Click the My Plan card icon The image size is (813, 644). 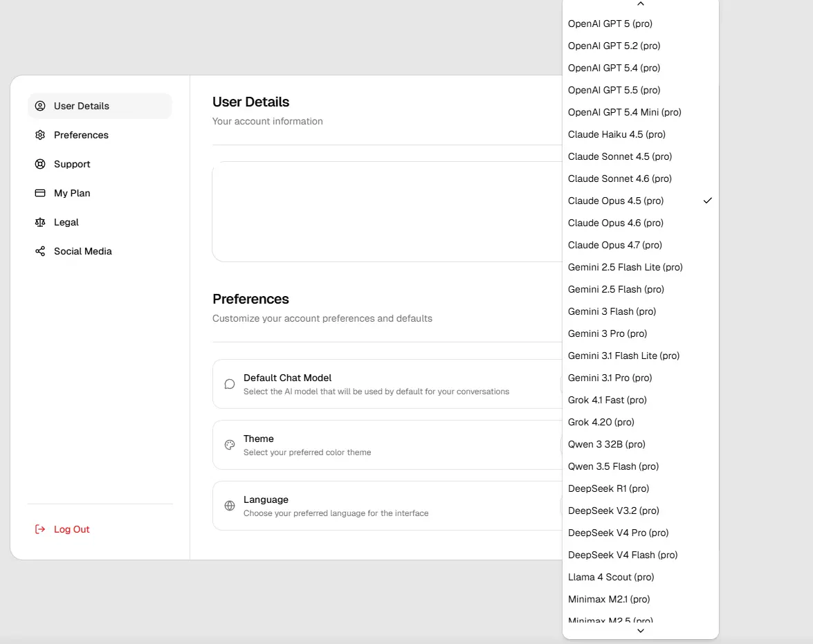(x=40, y=193)
